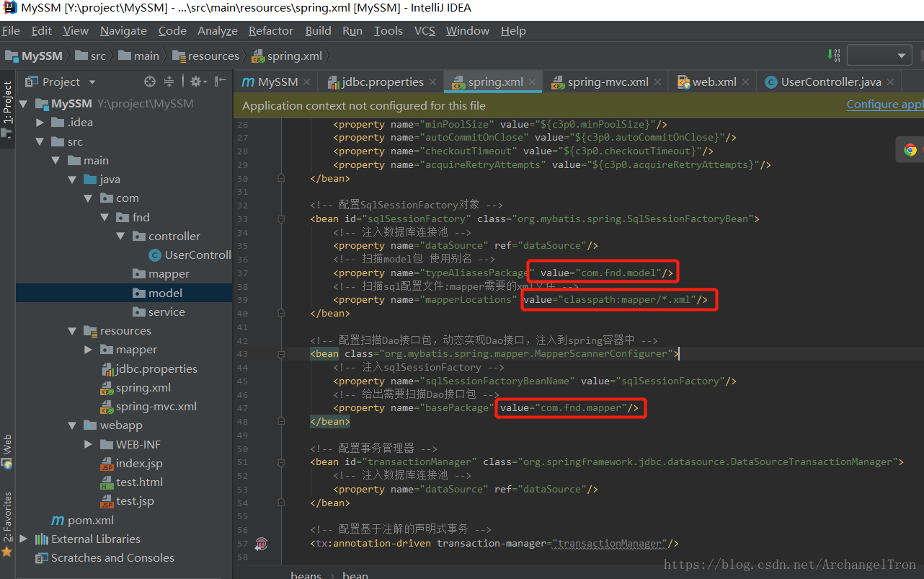Select the model package in tree
The width and height of the screenshot is (924, 579).
click(165, 293)
